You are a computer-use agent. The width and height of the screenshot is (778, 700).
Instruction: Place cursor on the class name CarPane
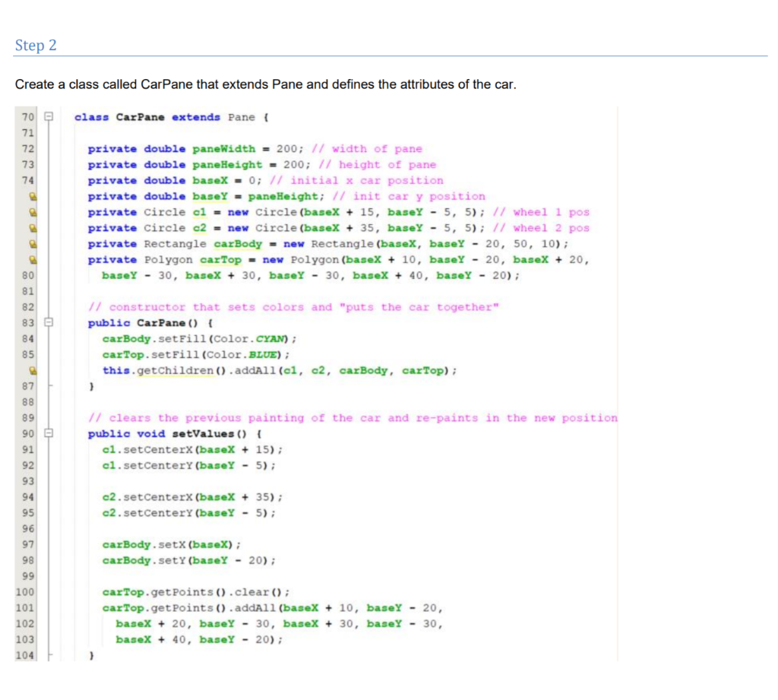click(140, 116)
